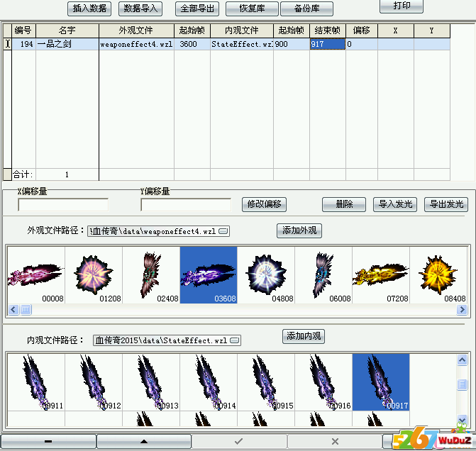
Task: Click the 添加内观 button
Action: [304, 336]
